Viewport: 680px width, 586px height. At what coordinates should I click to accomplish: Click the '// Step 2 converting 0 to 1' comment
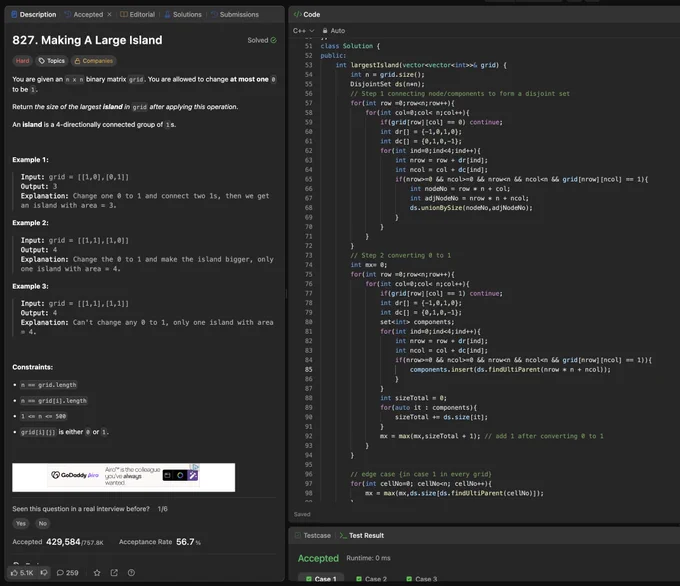400,255
